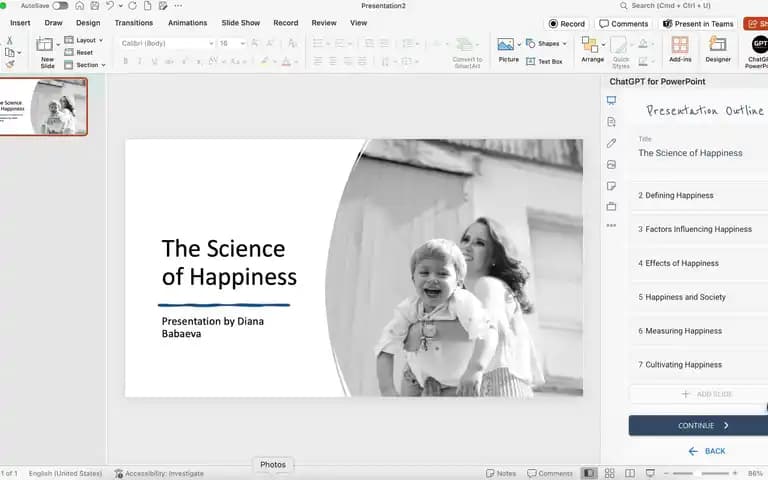Save the presentation with the disk icon
The width and height of the screenshot is (768, 480).
coord(95,6)
